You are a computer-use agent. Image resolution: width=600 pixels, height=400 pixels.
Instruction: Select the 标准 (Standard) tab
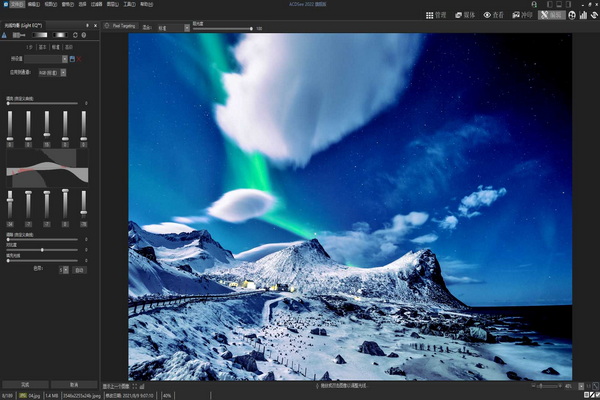(x=55, y=47)
